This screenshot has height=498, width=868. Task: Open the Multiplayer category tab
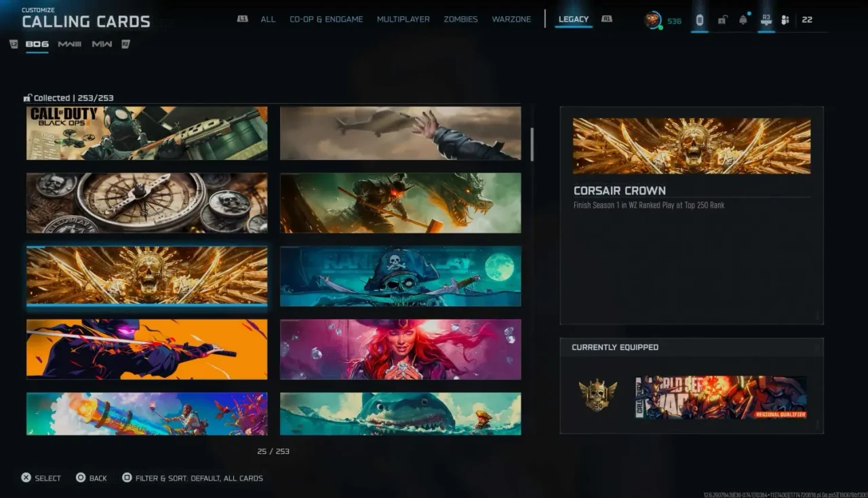coord(403,19)
